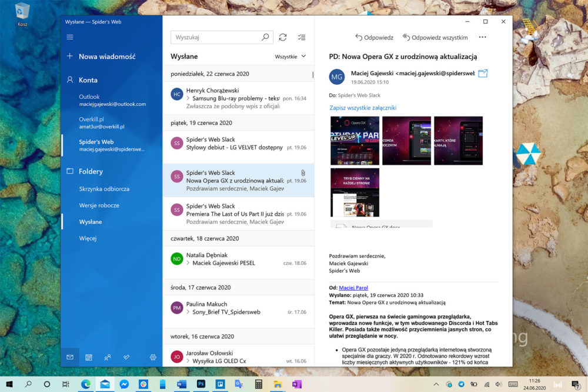
Task: Switch to Mail view in bottom bar
Action: coord(70,357)
